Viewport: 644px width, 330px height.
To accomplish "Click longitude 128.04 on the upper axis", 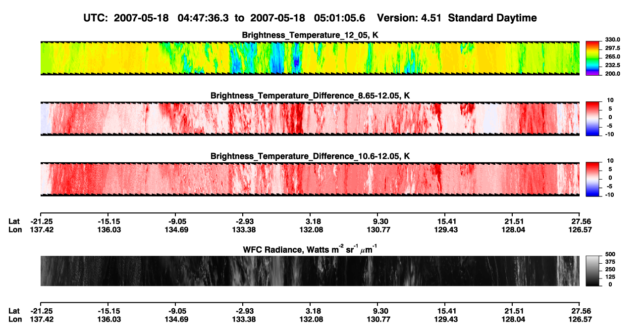I will (512, 230).
